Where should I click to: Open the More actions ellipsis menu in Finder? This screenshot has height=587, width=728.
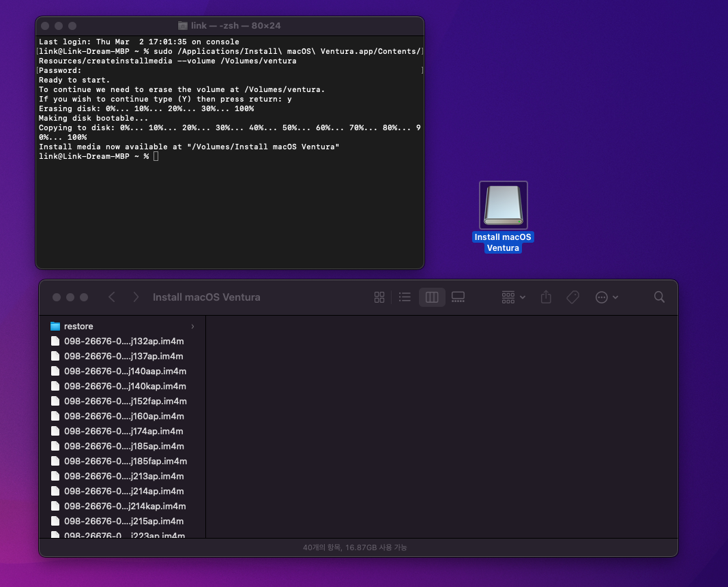[607, 297]
